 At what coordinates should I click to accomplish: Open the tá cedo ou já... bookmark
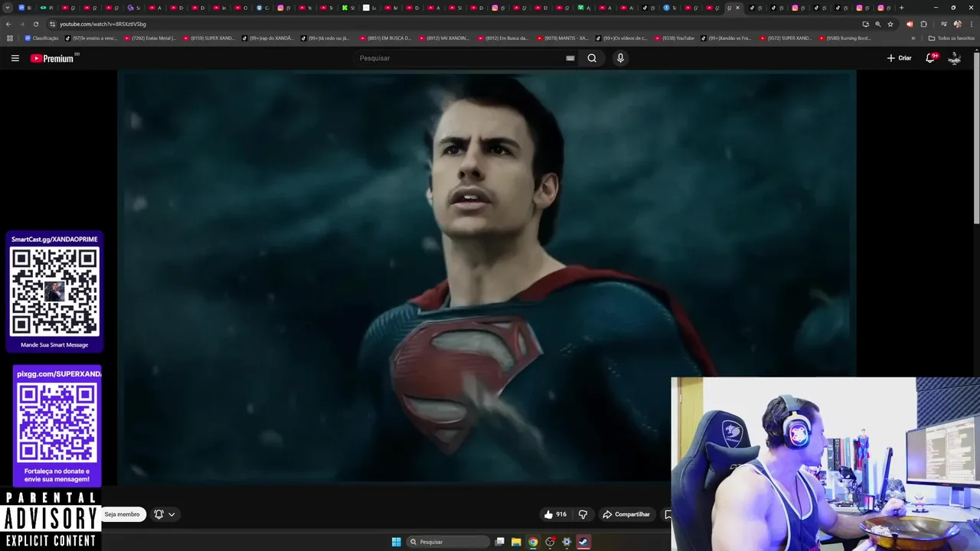coord(326,37)
